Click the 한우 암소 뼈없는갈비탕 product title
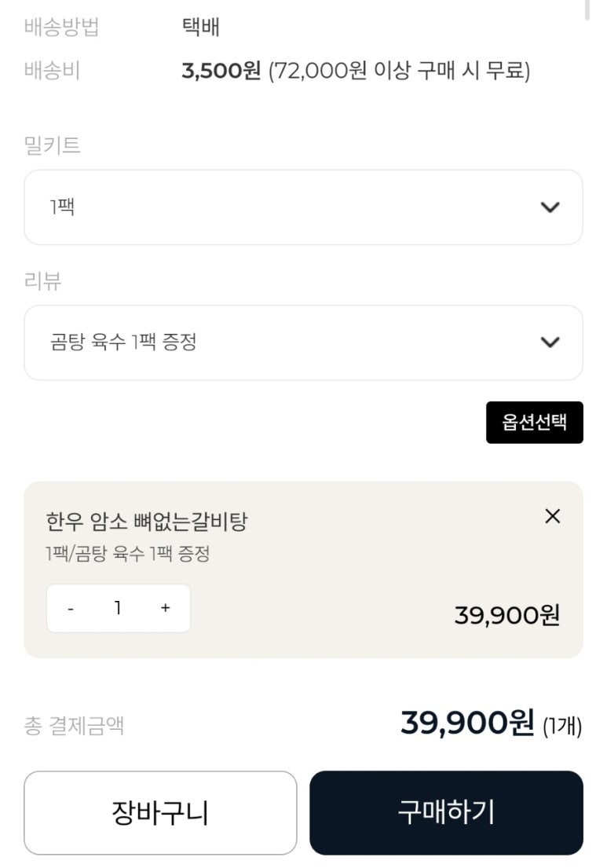607x868 pixels. tap(146, 522)
